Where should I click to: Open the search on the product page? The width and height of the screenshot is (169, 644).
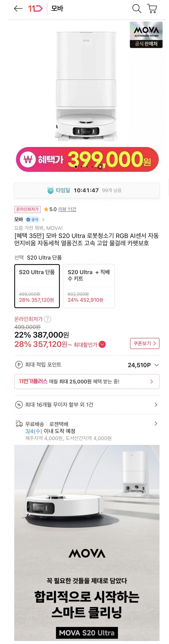point(136,9)
